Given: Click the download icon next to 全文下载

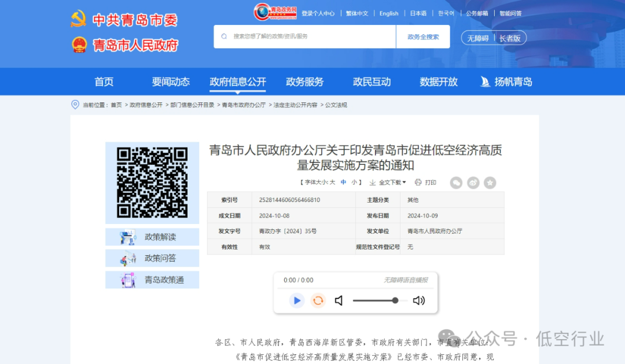Looking at the screenshot, I should (373, 182).
